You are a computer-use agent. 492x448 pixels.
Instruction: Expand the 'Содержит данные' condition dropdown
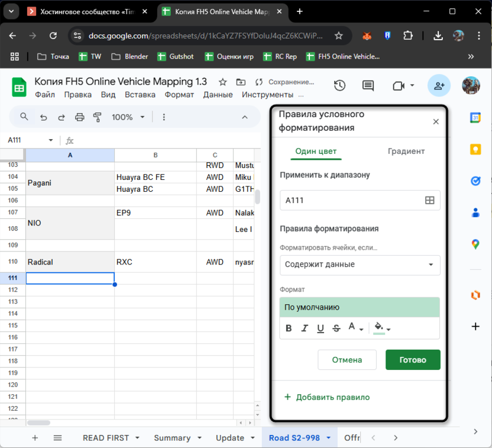[x=360, y=265]
